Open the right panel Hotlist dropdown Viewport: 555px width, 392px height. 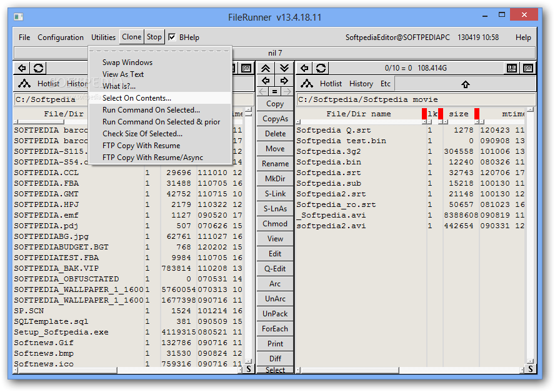[x=331, y=84]
